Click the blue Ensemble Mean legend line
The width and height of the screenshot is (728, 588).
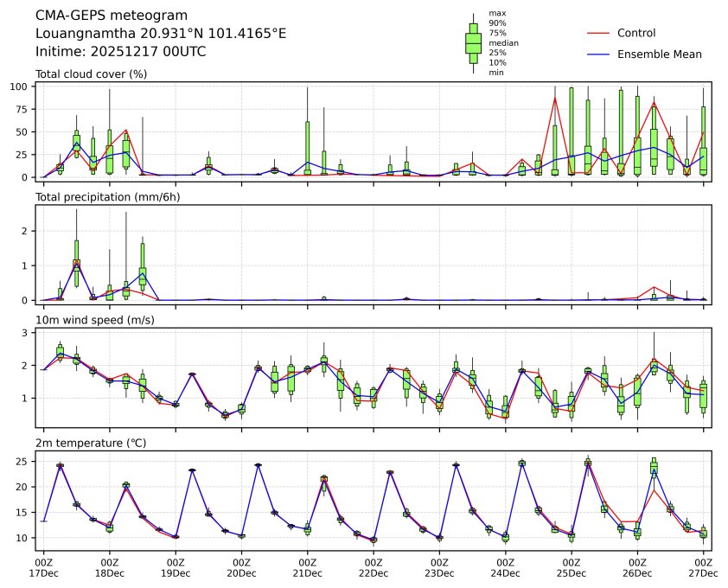[599, 54]
